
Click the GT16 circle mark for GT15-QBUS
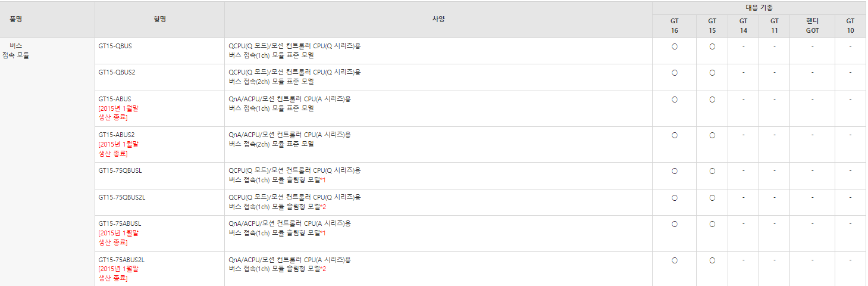coord(675,46)
